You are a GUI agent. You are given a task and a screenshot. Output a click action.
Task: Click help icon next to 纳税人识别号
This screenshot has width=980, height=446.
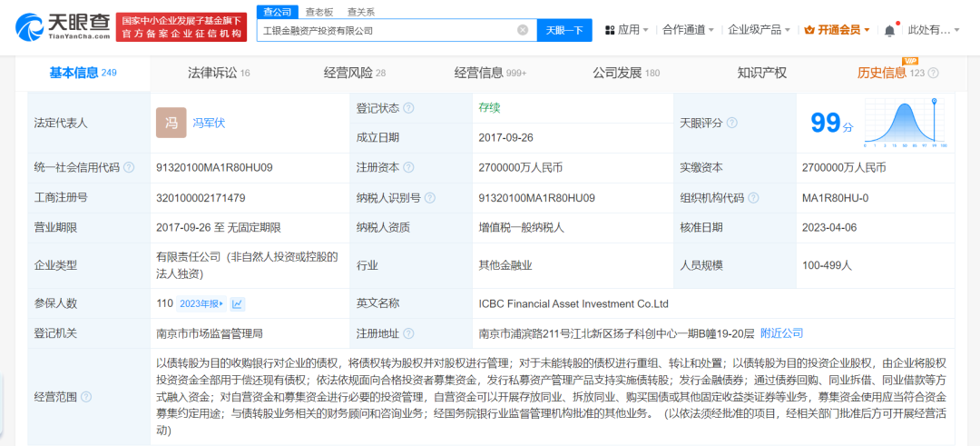pos(430,198)
